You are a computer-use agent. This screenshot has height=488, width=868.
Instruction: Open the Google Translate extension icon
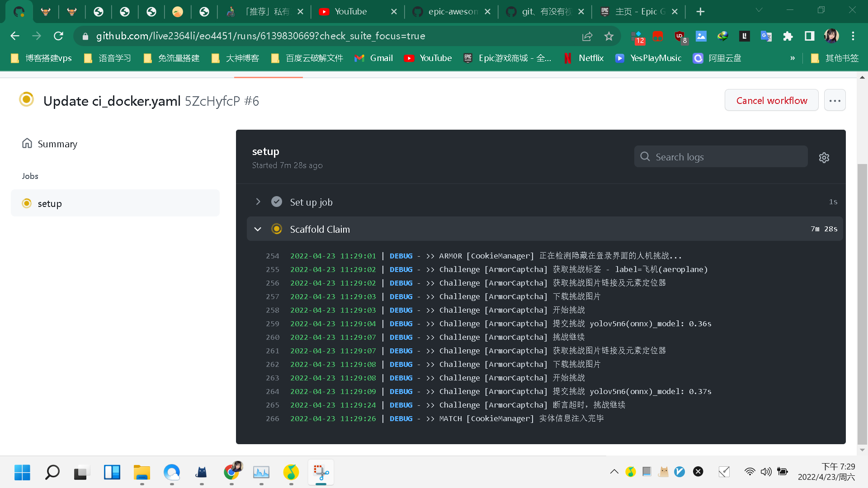coord(766,36)
